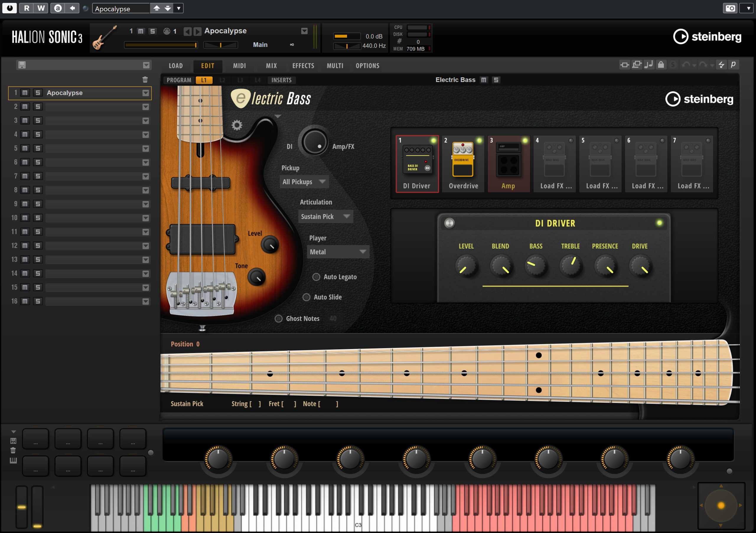Click the save multi disk icon
This screenshot has height=533, width=756.
point(22,65)
